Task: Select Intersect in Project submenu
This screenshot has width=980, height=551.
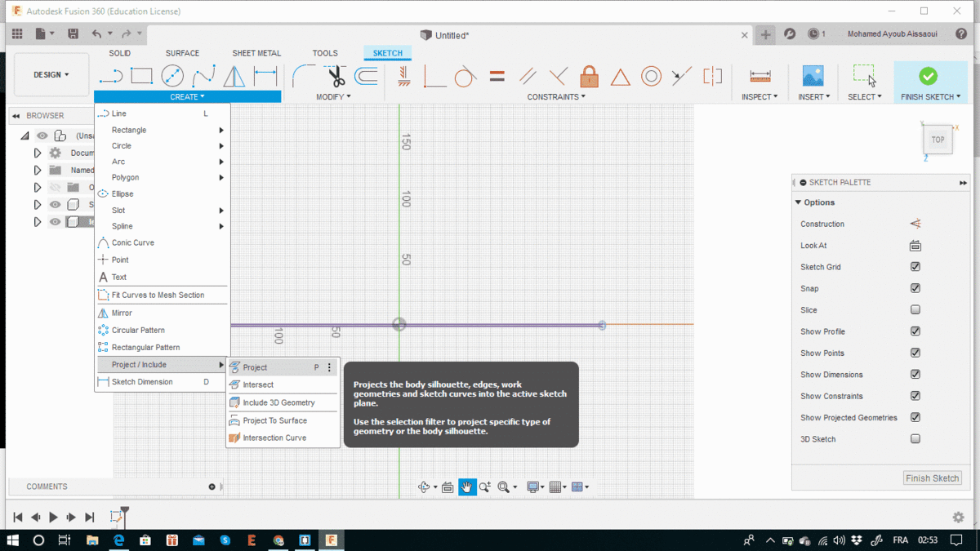Action: click(x=283, y=384)
